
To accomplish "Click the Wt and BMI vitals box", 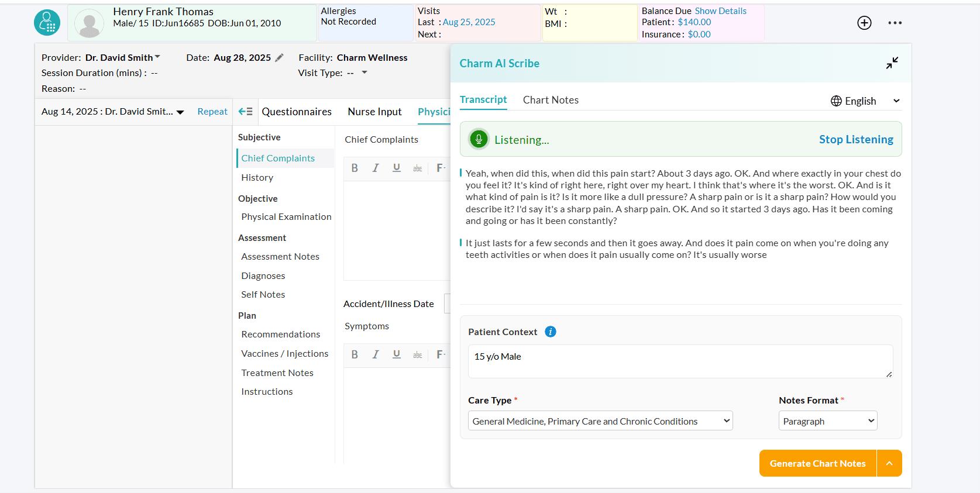I will point(590,23).
